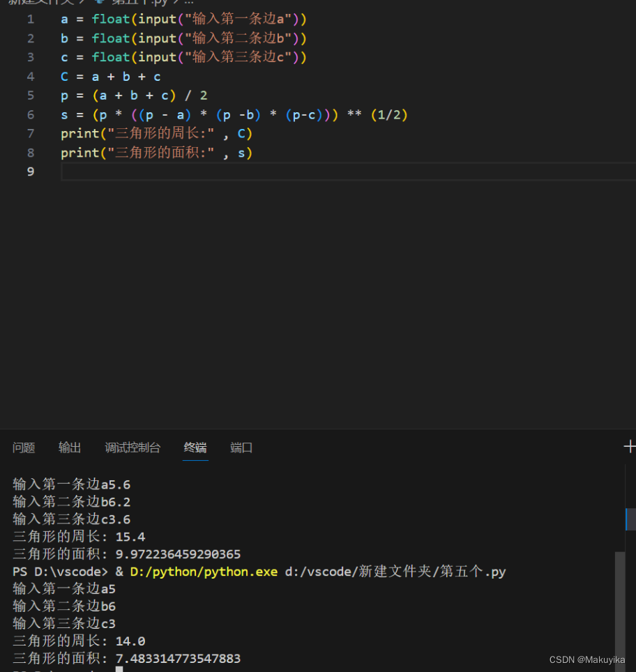
Task: Click terminal output 三角形的周长: 15.4
Action: (x=79, y=537)
